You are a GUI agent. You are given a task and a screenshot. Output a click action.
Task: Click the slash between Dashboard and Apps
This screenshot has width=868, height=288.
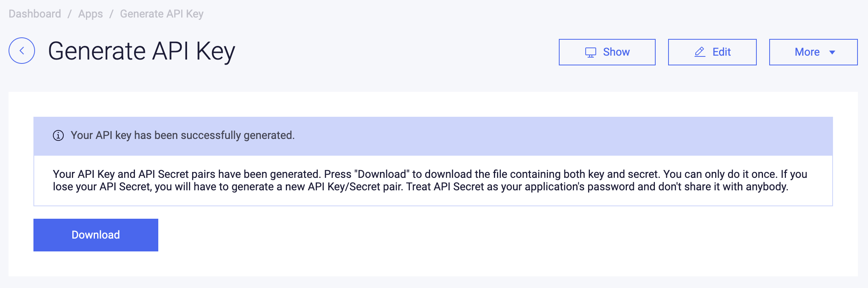coord(70,14)
